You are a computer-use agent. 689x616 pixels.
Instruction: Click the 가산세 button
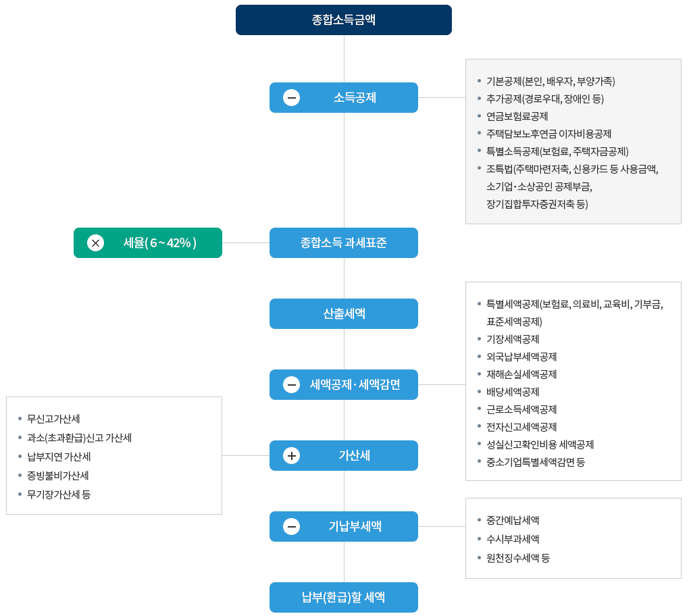pos(344,455)
